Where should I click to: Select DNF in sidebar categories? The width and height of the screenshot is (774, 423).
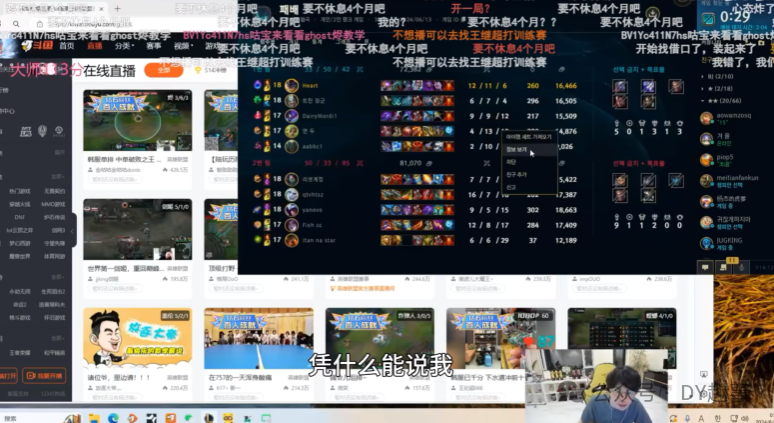20,217
